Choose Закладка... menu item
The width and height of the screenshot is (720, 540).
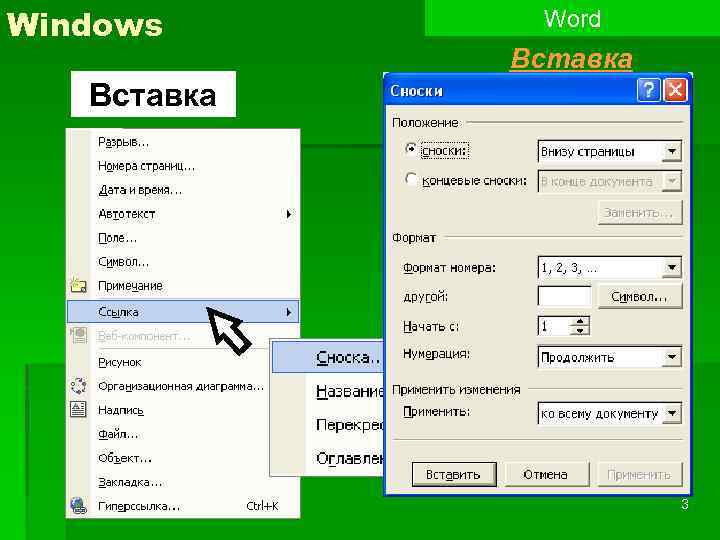point(183,482)
